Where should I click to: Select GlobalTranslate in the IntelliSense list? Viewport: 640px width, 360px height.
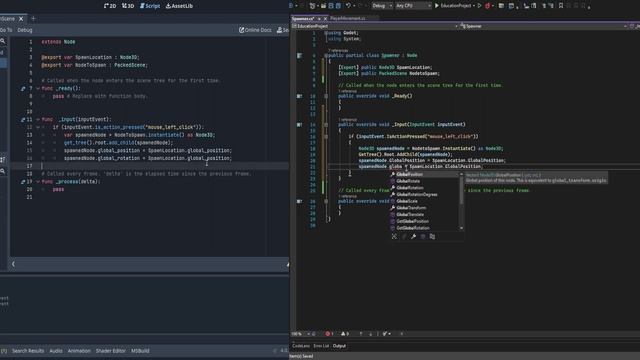[424, 214]
